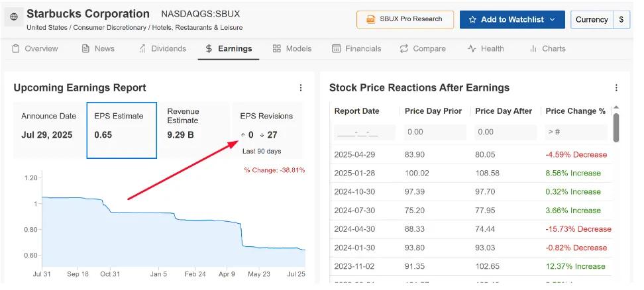Click the globe icon beside Starbucks Corporation
The width and height of the screenshot is (644, 290).
point(14,17)
